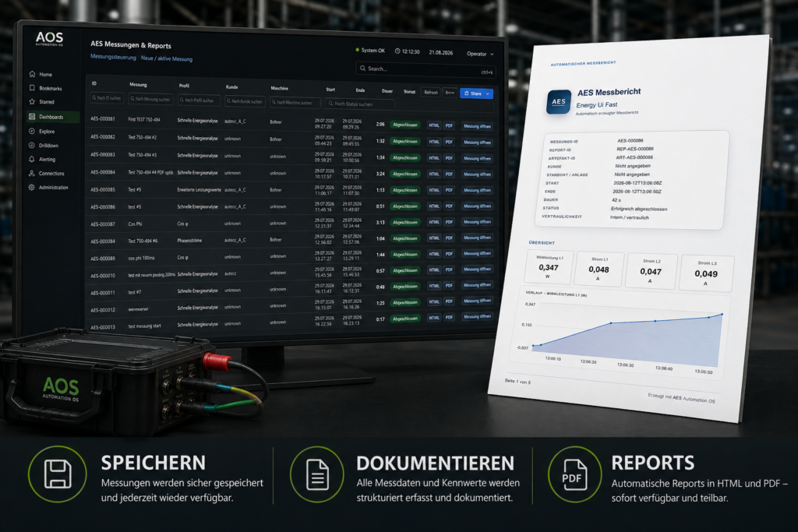Click the Nach Maschine suchen filter
Viewport: 798px width, 532px height.
click(295, 103)
